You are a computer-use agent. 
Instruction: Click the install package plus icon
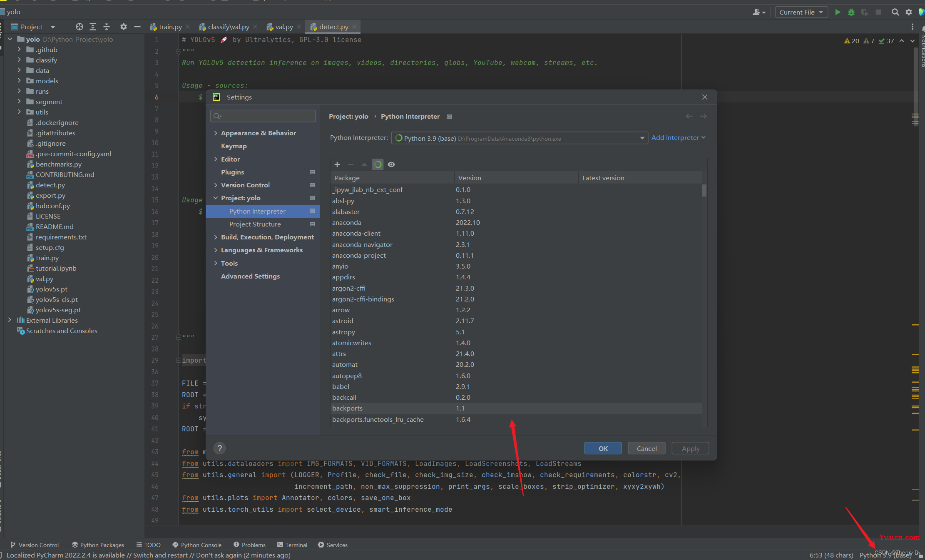337,164
